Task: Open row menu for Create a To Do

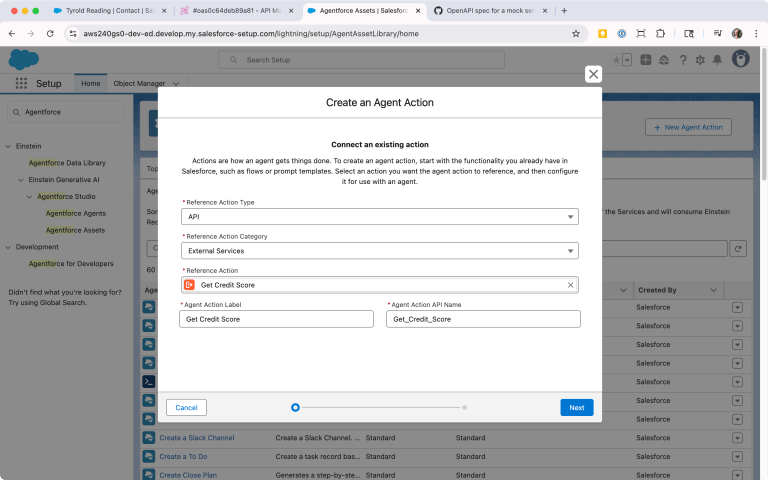Action: [x=737, y=456]
